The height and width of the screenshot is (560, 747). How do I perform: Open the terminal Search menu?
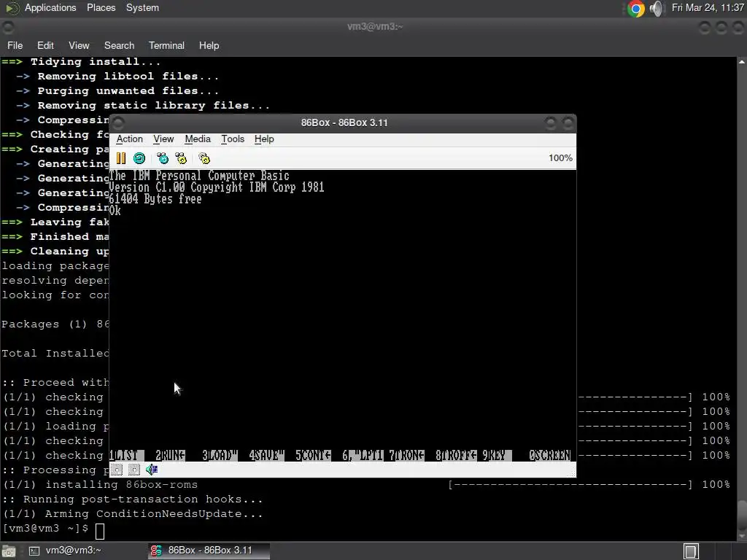pos(119,46)
